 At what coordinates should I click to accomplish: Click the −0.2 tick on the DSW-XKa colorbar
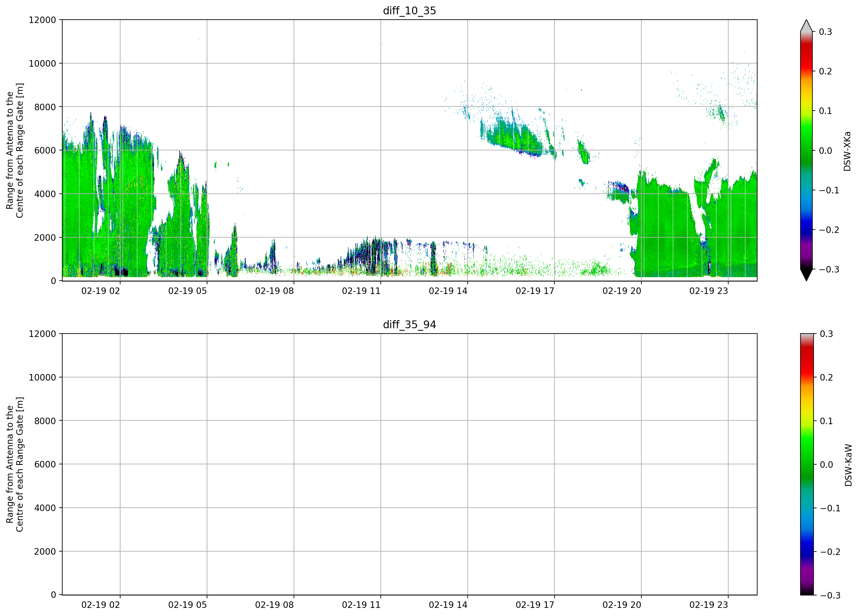(829, 230)
